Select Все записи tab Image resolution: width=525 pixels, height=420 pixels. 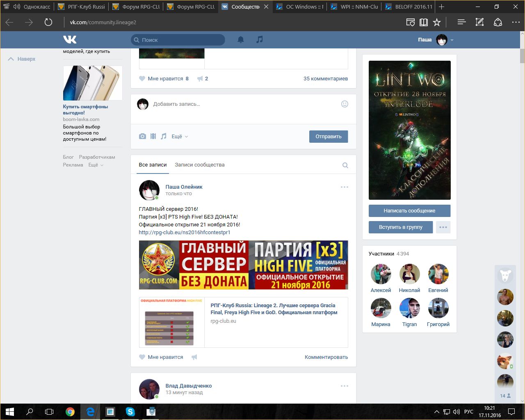click(153, 165)
